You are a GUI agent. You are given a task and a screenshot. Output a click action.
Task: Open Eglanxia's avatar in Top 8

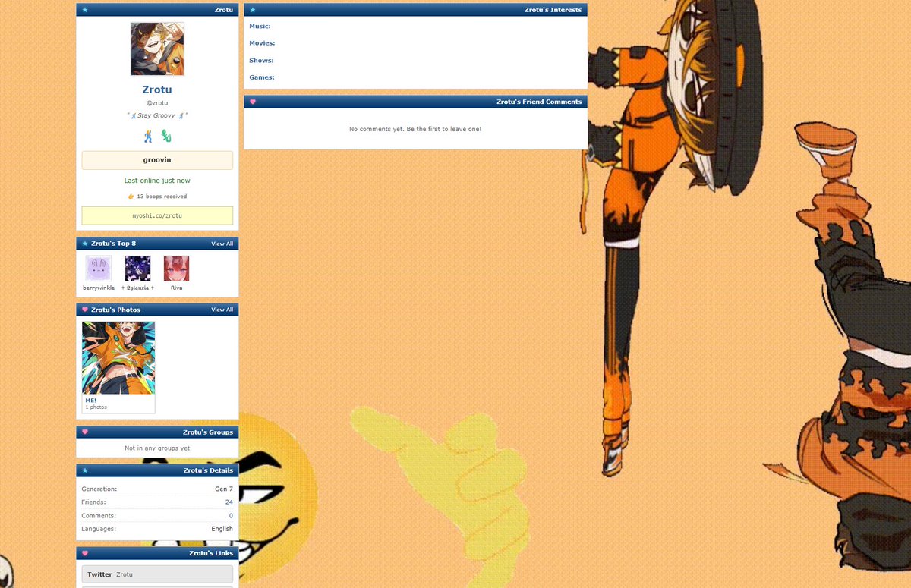[137, 269]
